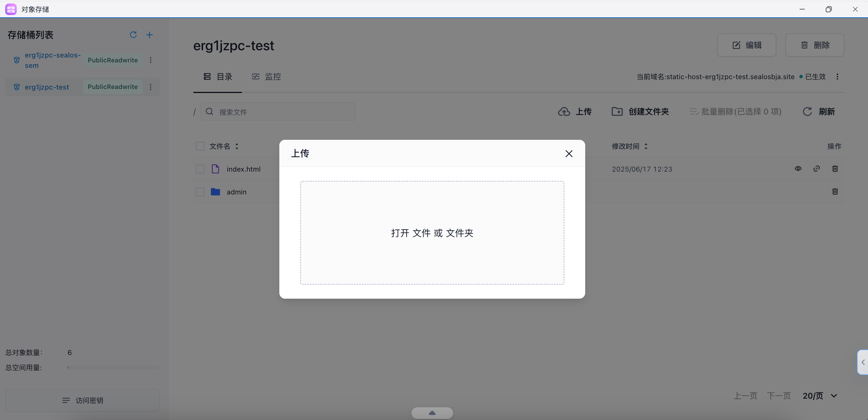Screen dimensions: 868x420
Task: Refresh the bucket list
Action: tap(133, 35)
